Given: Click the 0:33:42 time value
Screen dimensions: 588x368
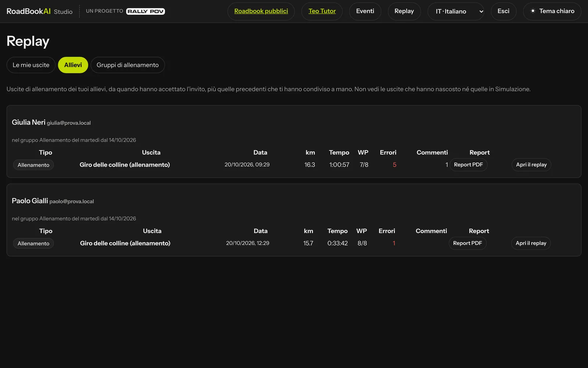Looking at the screenshot, I should pos(337,243).
